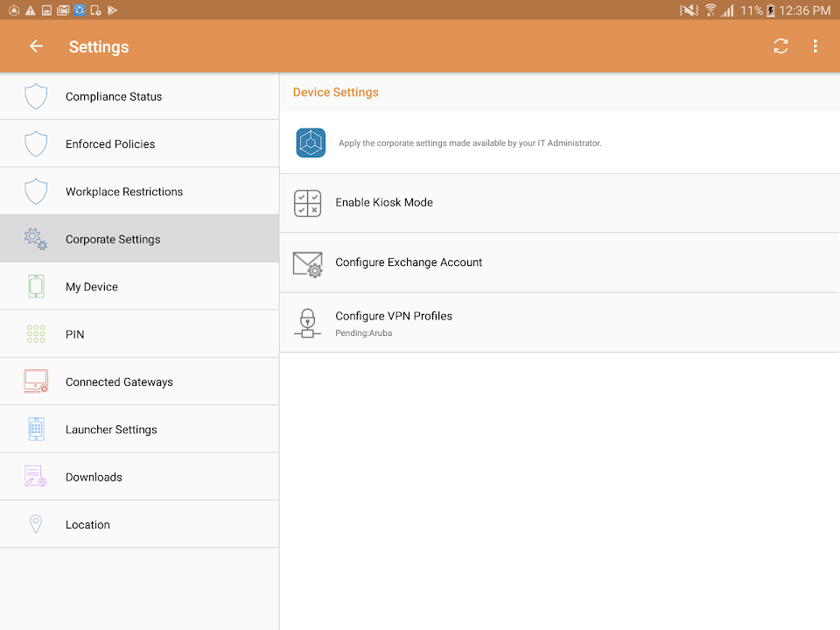Open Connected Gateways section
Screen dimensions: 840x630
point(139,382)
